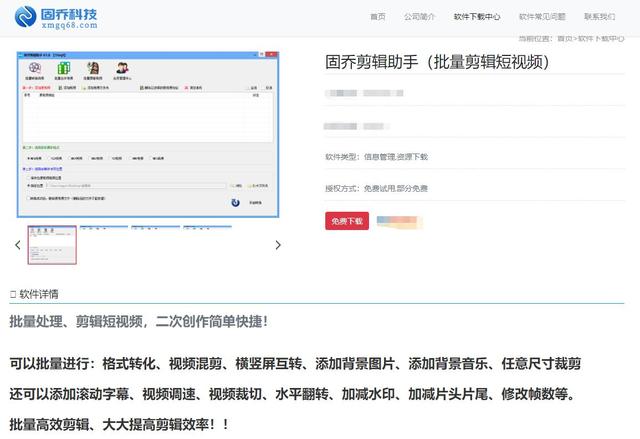
Task: Select the first highlighted screenshot thumbnail
Action: point(52,245)
